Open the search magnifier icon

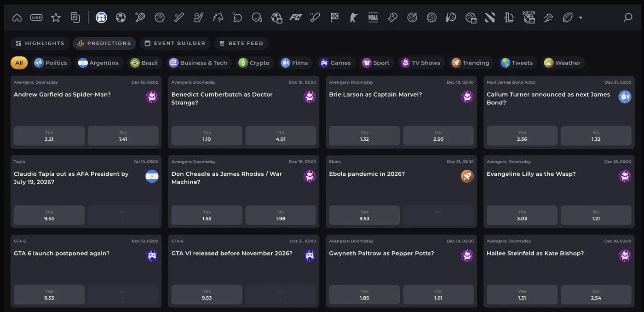click(628, 17)
